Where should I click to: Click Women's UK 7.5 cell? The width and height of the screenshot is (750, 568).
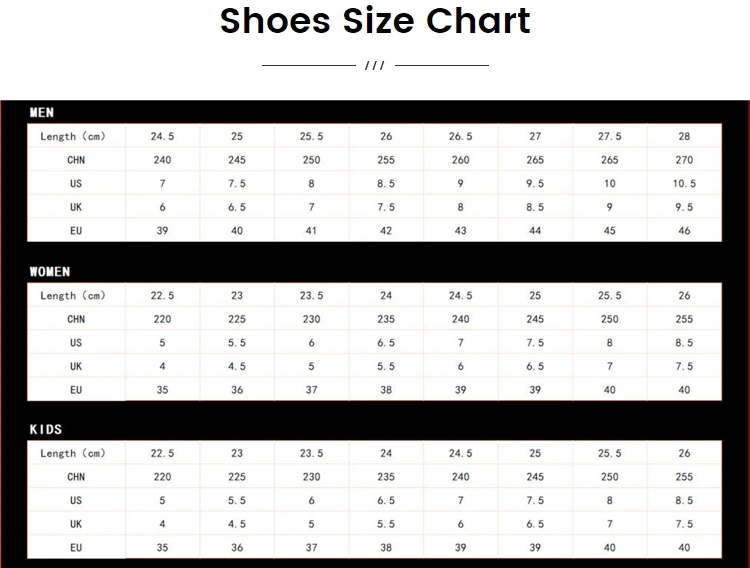click(x=684, y=367)
